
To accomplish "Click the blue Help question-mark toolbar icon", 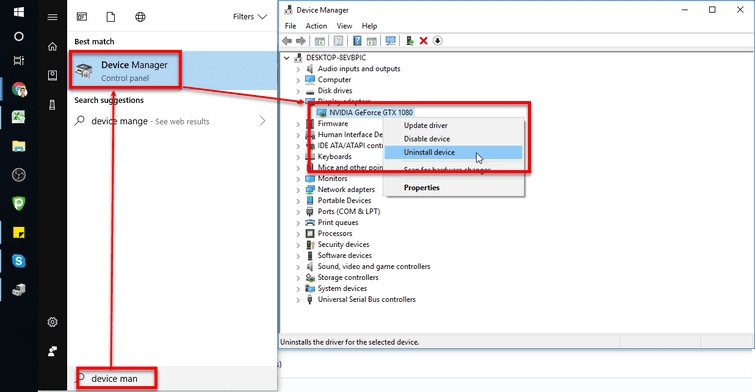I will (x=357, y=41).
